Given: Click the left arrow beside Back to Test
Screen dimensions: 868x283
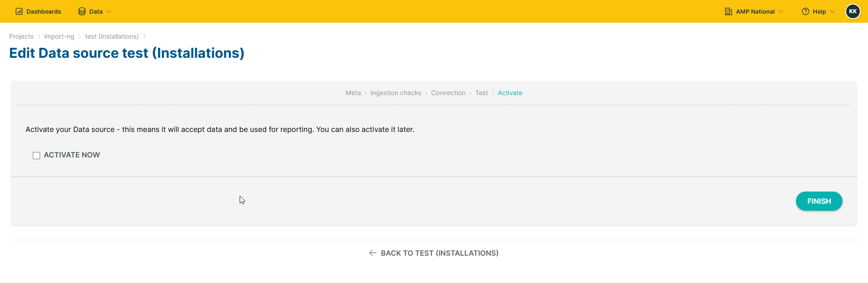Looking at the screenshot, I should (x=373, y=253).
